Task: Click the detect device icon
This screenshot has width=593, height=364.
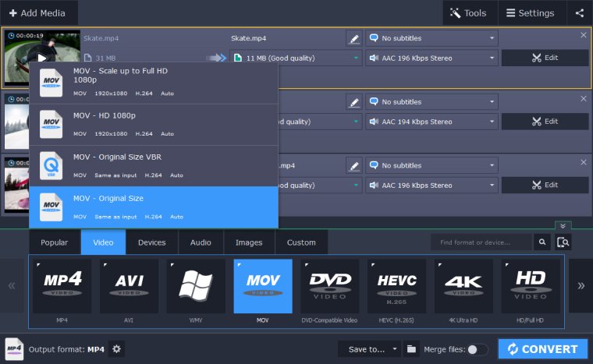Action: tap(563, 242)
